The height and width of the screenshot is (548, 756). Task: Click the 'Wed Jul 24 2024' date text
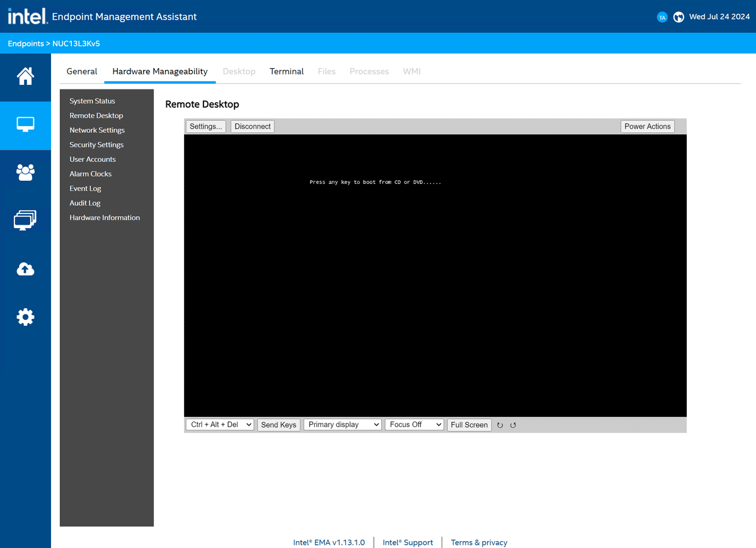click(x=719, y=17)
